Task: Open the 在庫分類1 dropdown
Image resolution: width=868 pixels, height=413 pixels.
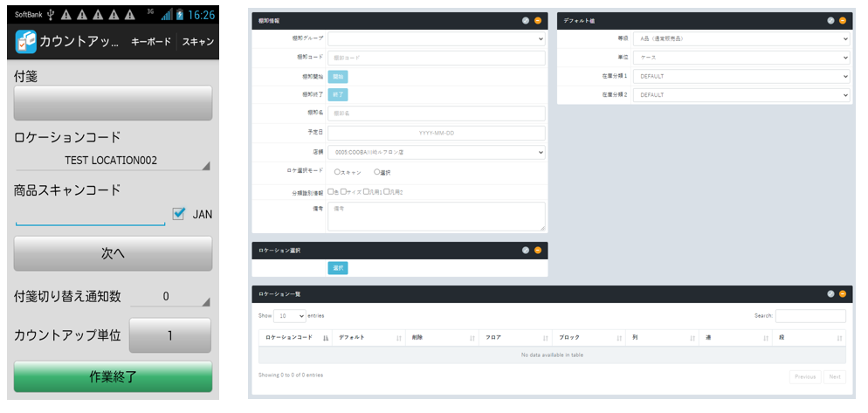Action: click(x=741, y=76)
